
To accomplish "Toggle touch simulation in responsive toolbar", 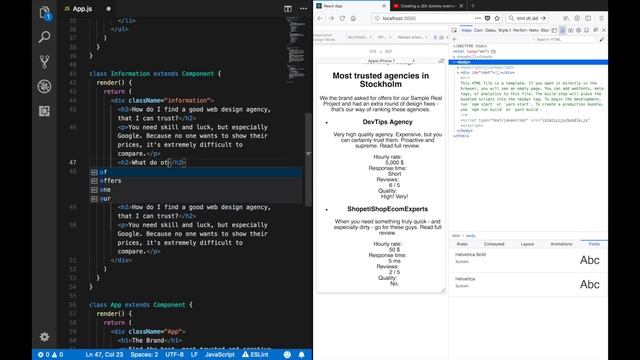I will coord(435,37).
